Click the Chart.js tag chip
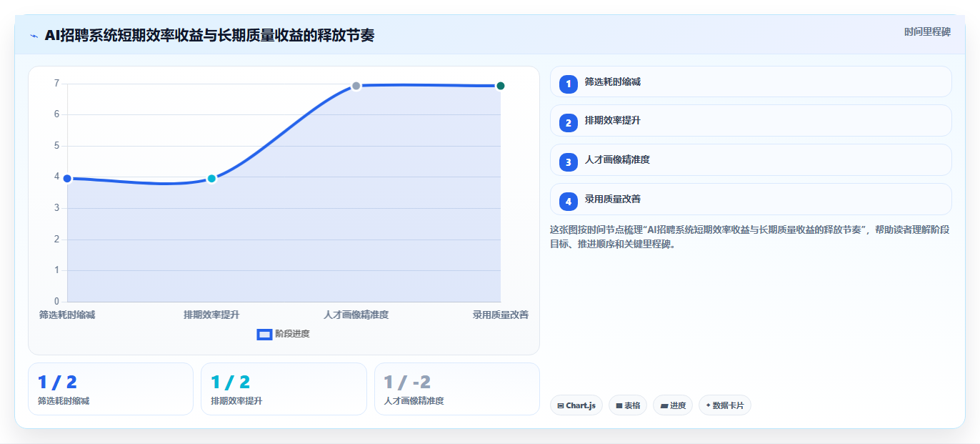The width and height of the screenshot is (980, 444). point(576,405)
